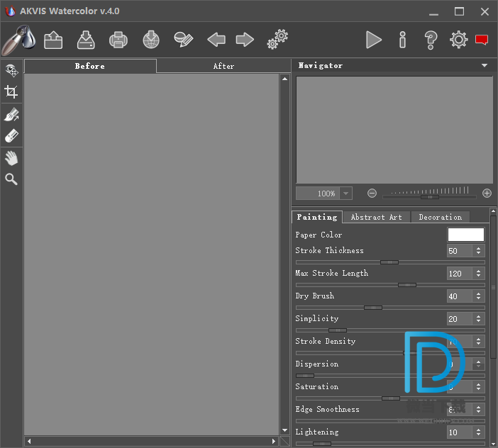Open the Help question mark icon

[431, 40]
